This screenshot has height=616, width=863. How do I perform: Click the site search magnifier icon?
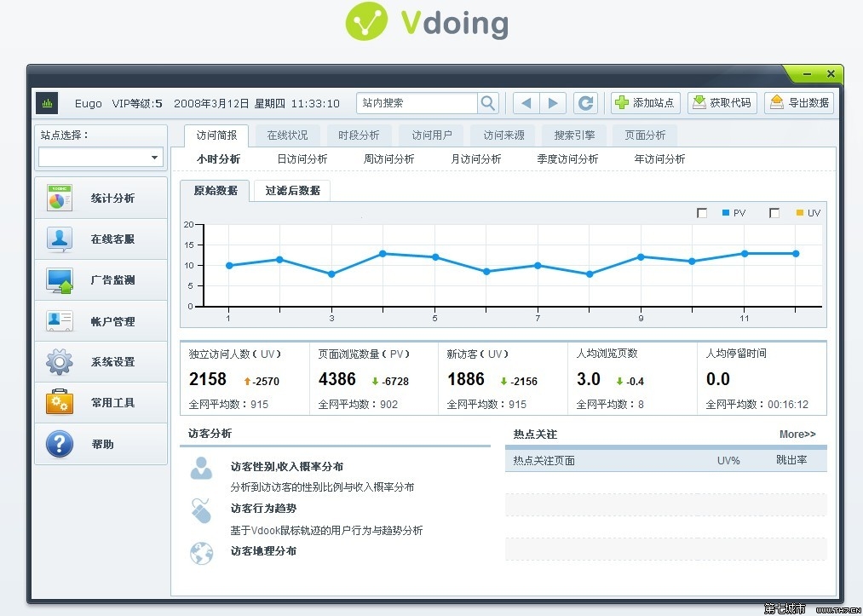(487, 102)
